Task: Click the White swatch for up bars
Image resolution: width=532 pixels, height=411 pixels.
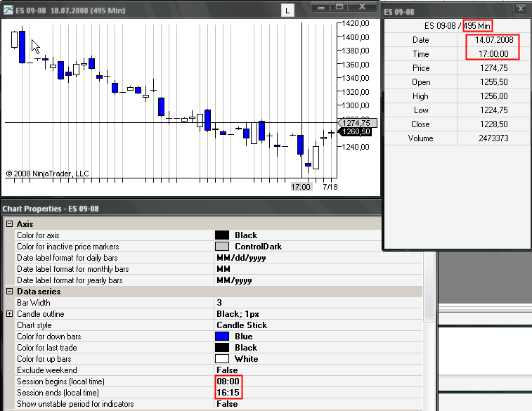Action: (x=222, y=359)
